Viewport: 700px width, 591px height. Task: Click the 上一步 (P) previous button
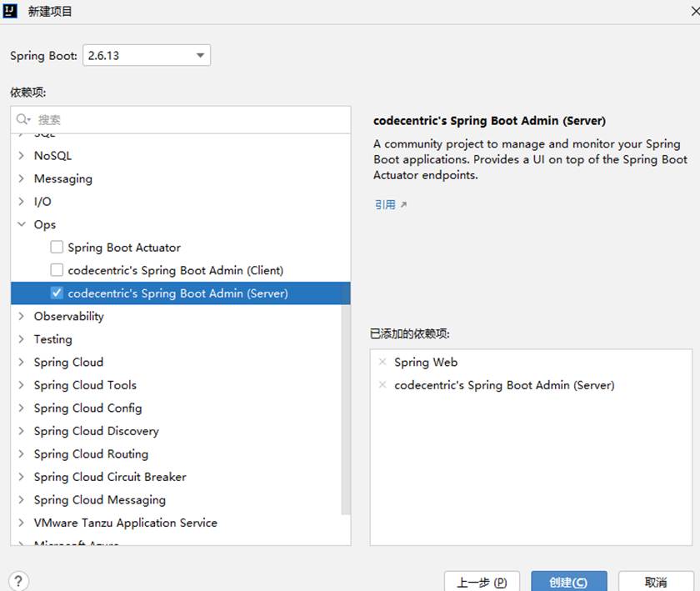[x=482, y=582]
